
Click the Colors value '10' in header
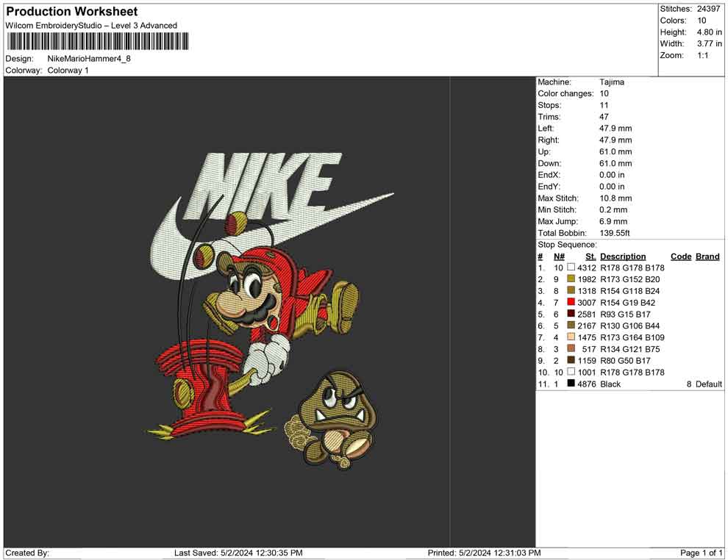(x=702, y=21)
